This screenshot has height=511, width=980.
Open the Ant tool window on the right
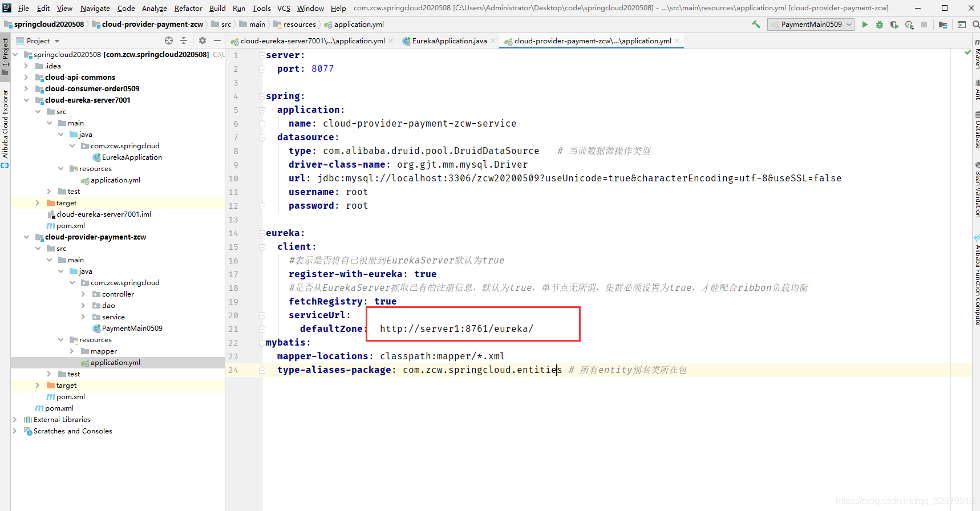977,91
